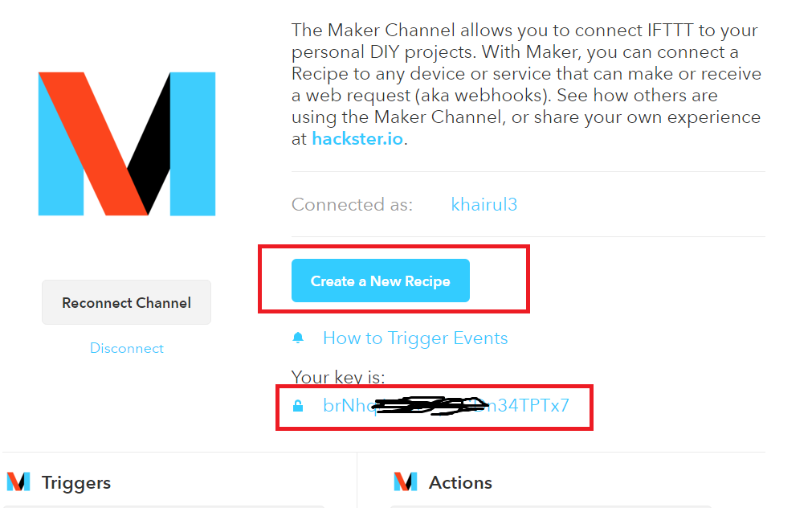Select the Triggers section heading
The height and width of the screenshot is (508, 812).
click(76, 482)
